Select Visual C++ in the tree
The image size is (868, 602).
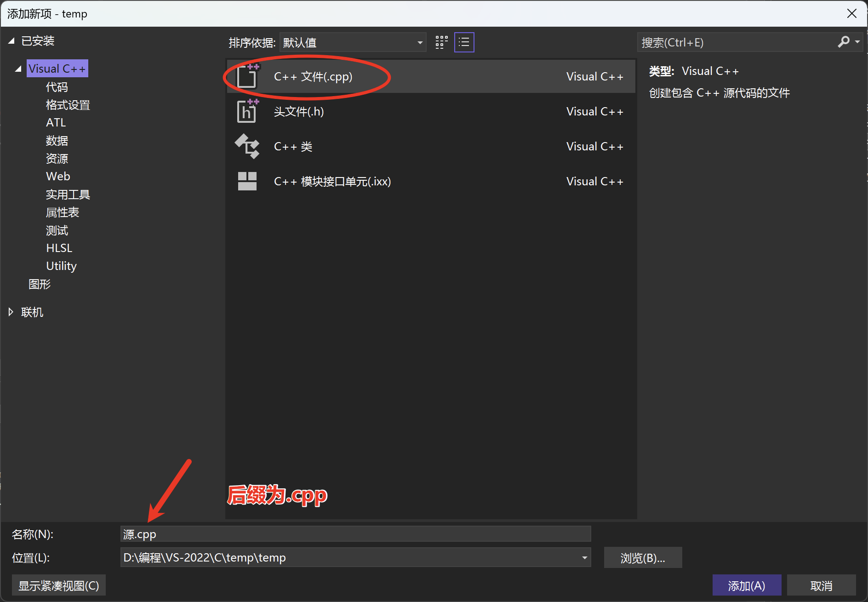coord(57,69)
